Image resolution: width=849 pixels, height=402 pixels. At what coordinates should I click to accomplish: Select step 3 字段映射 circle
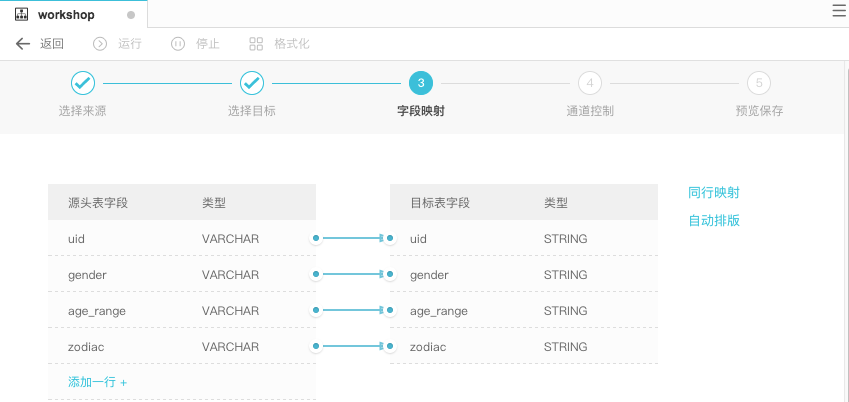(x=421, y=83)
